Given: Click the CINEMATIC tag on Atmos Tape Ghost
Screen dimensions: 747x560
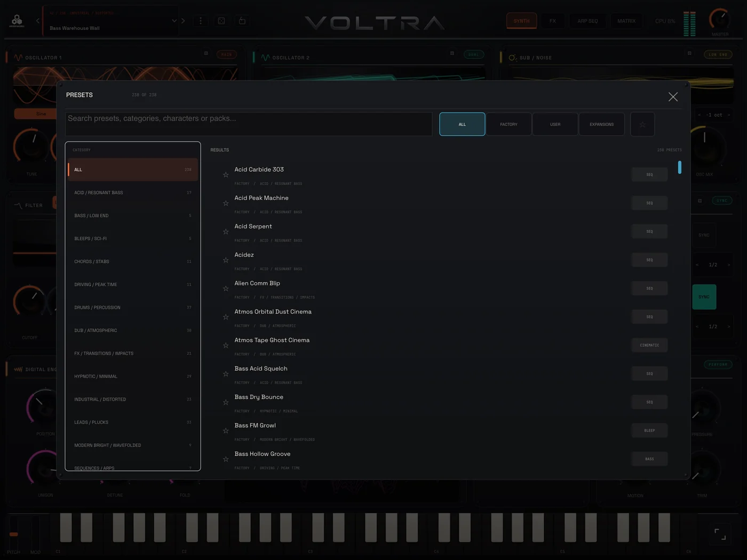Looking at the screenshot, I should coord(649,345).
